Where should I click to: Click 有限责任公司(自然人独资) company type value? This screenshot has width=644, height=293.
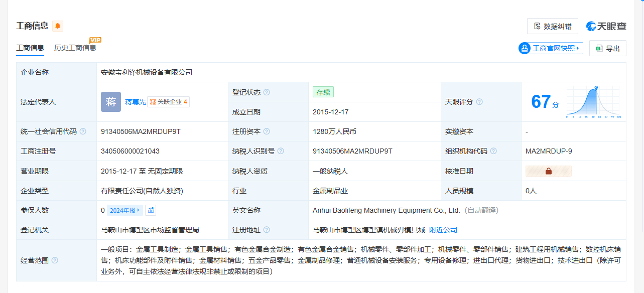tap(142, 191)
